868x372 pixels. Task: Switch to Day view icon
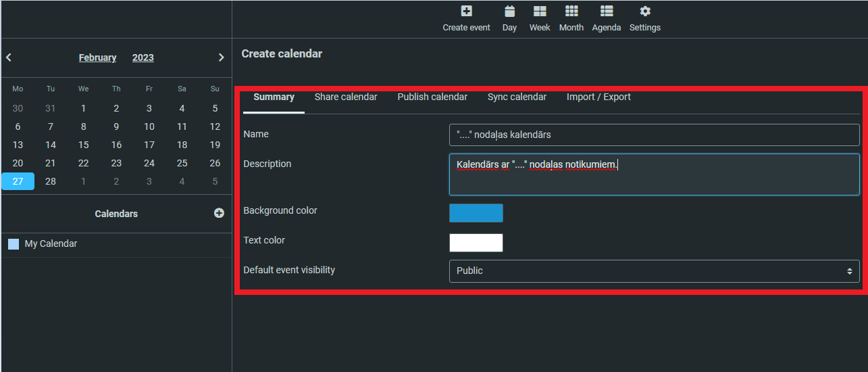pos(510,11)
